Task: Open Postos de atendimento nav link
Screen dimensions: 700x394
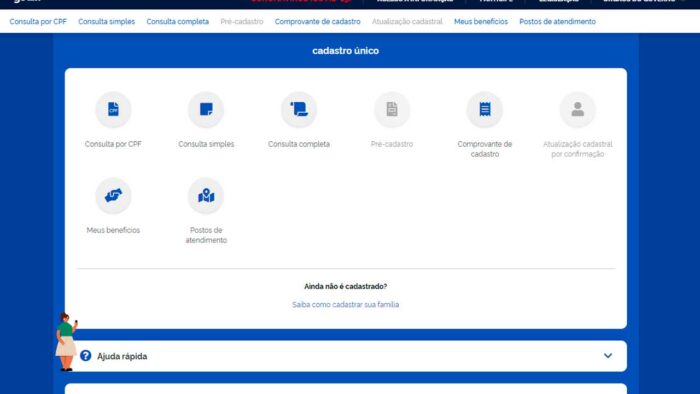Action: 557,21
